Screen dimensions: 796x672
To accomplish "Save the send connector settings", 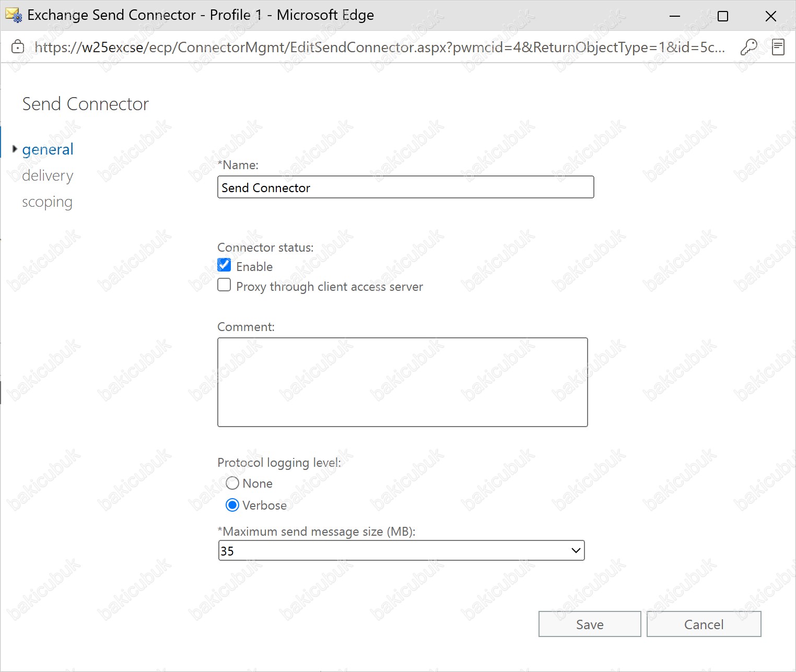I will 590,624.
